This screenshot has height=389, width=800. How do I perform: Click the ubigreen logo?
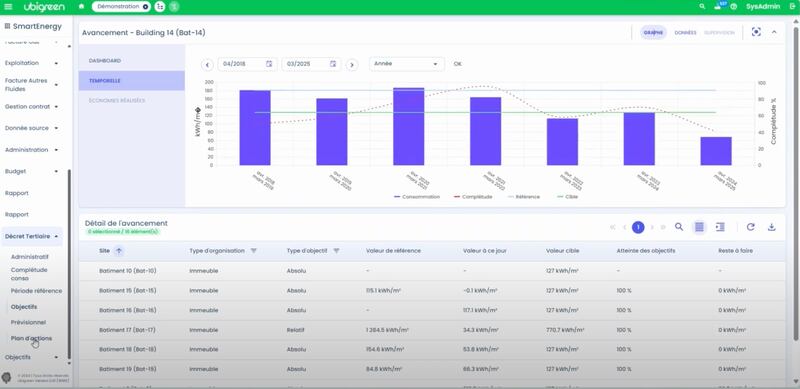44,7
